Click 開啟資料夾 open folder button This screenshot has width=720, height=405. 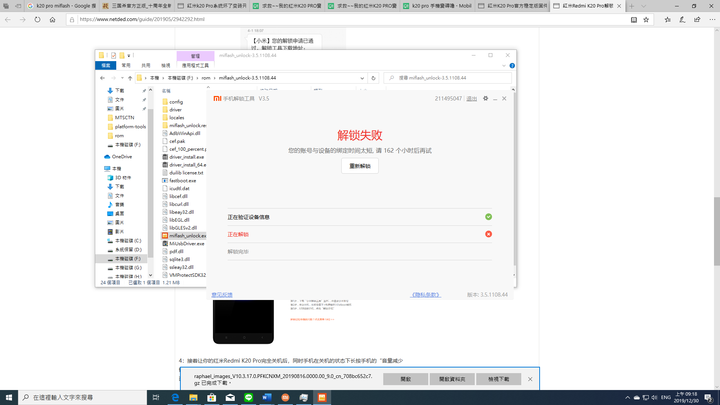(452, 379)
